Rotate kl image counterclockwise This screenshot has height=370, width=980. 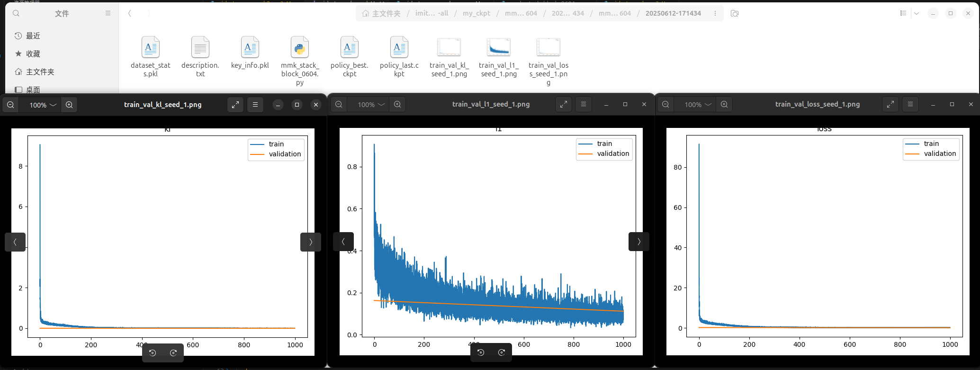click(x=153, y=352)
